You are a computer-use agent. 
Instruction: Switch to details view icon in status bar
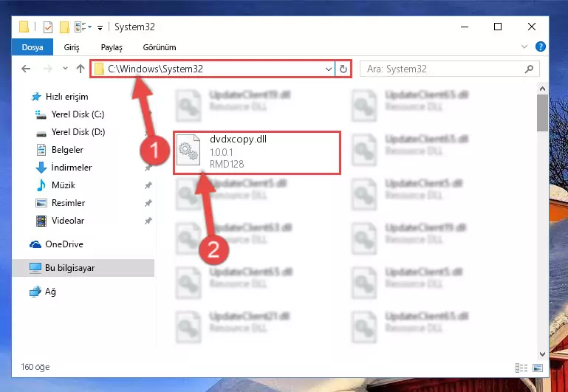(521, 368)
